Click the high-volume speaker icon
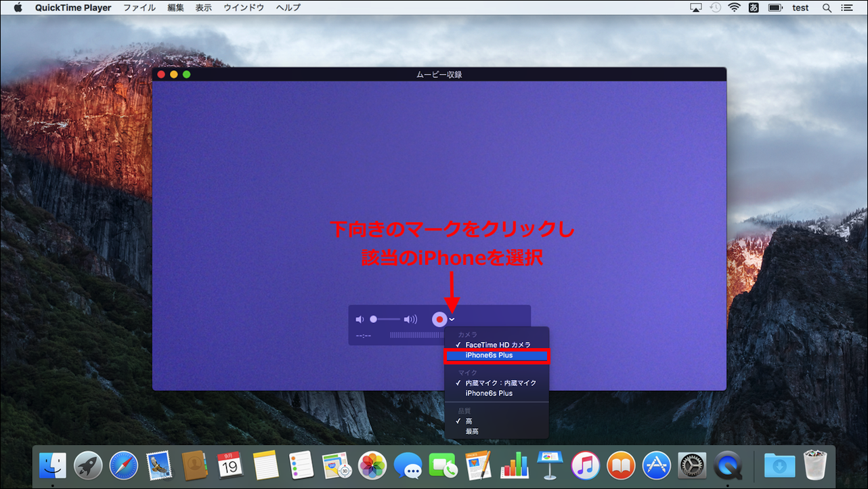The height and width of the screenshot is (489, 868). (410, 319)
